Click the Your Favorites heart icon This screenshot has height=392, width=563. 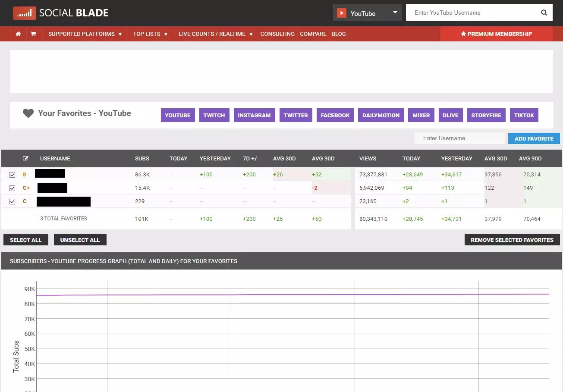point(28,113)
